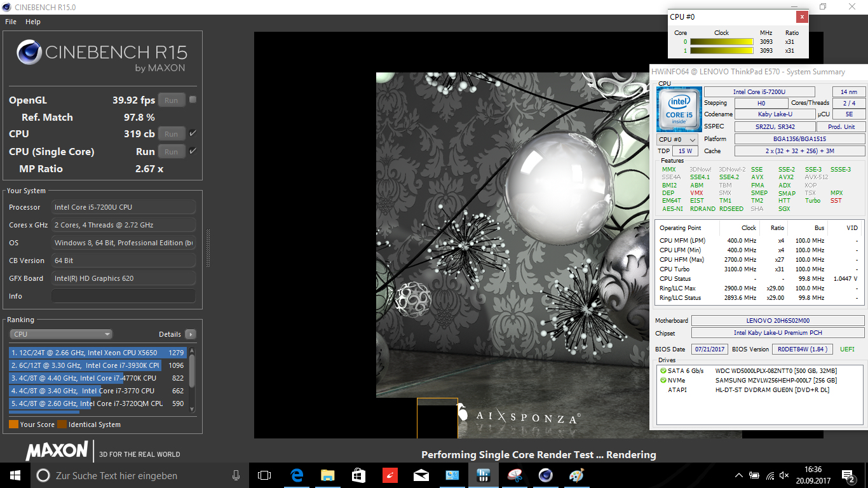Open the Paint palette taskbar icon
The image size is (868, 488).
tap(576, 475)
